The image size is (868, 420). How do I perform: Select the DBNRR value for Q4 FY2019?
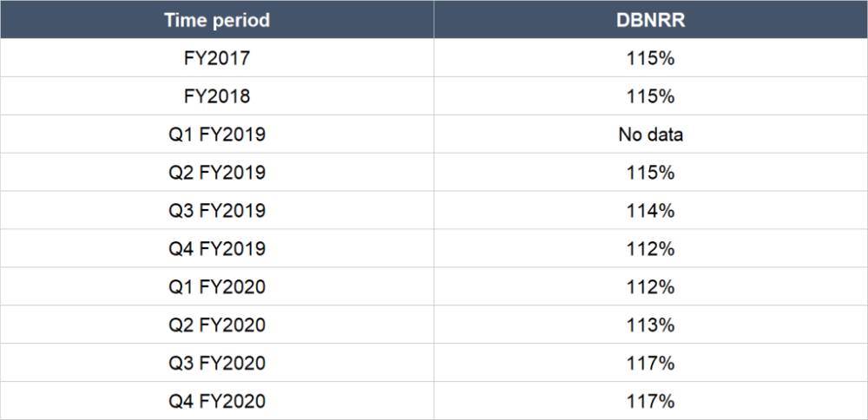pyautogui.click(x=650, y=249)
